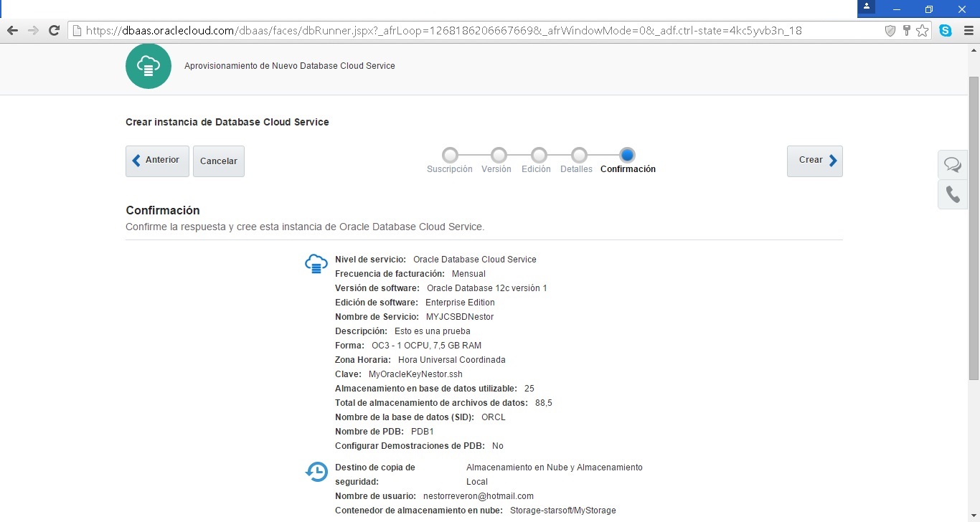
Task: Jump to the Versión step
Action: 499,156
